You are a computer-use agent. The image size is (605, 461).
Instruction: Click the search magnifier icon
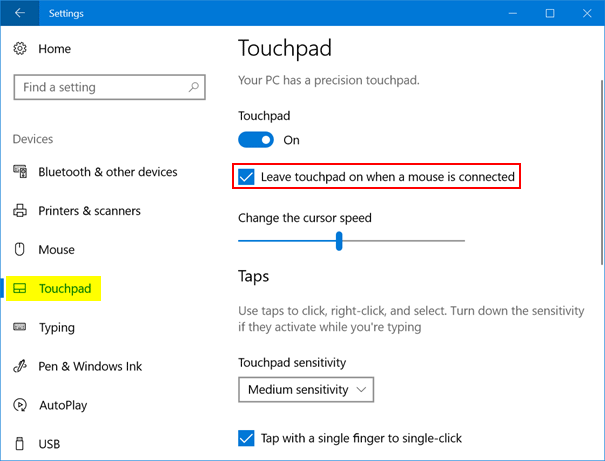coord(193,88)
